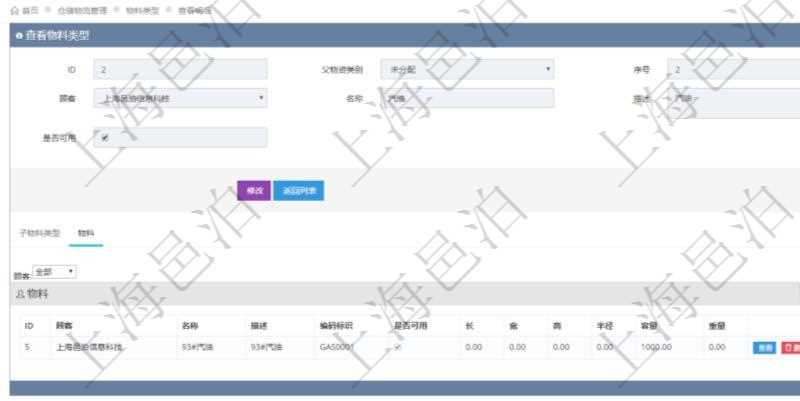Click the user icon in 物料 panel header

(19, 294)
